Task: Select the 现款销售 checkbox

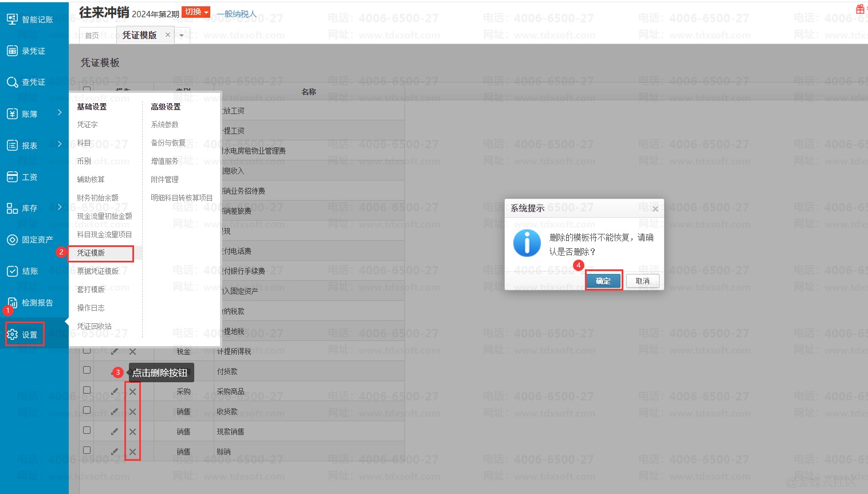Action: click(87, 430)
